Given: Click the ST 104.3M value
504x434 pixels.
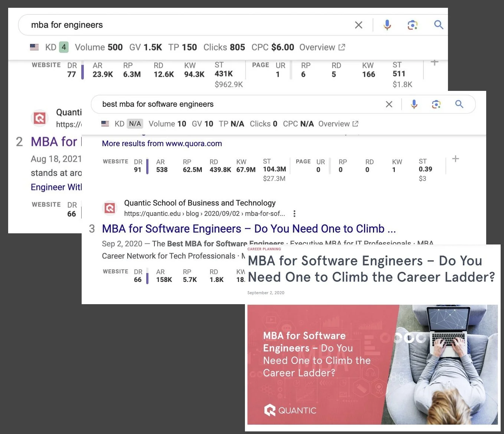Looking at the screenshot, I should click(275, 169).
